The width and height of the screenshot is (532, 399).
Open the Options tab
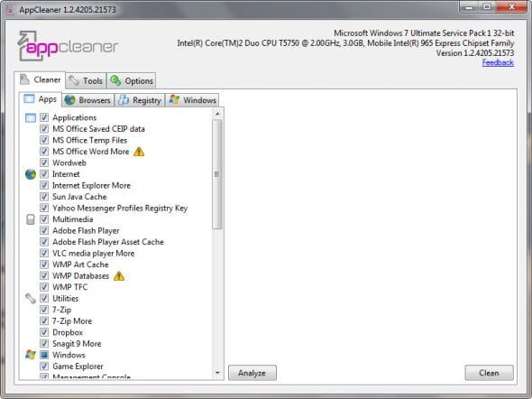tap(132, 81)
